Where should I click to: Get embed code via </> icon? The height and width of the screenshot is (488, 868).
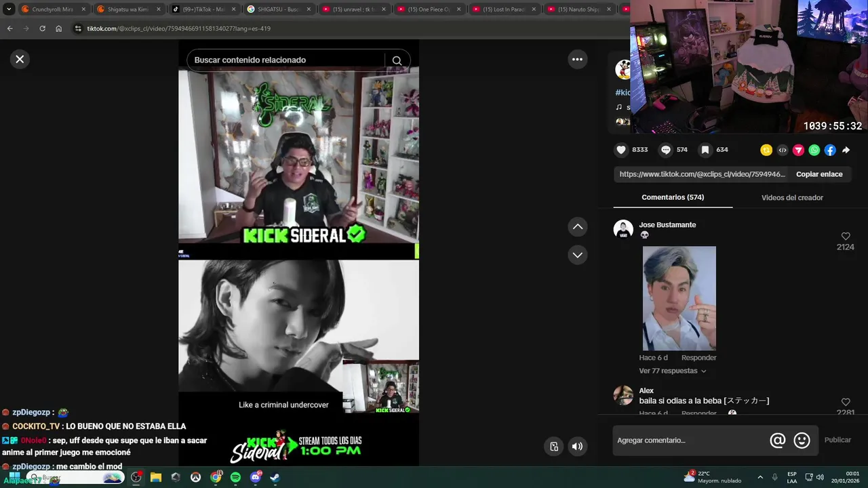783,150
